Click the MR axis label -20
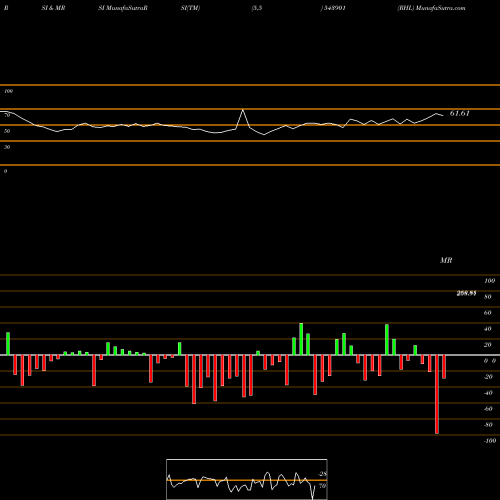This screenshot has width=500, height=500. click(488, 377)
